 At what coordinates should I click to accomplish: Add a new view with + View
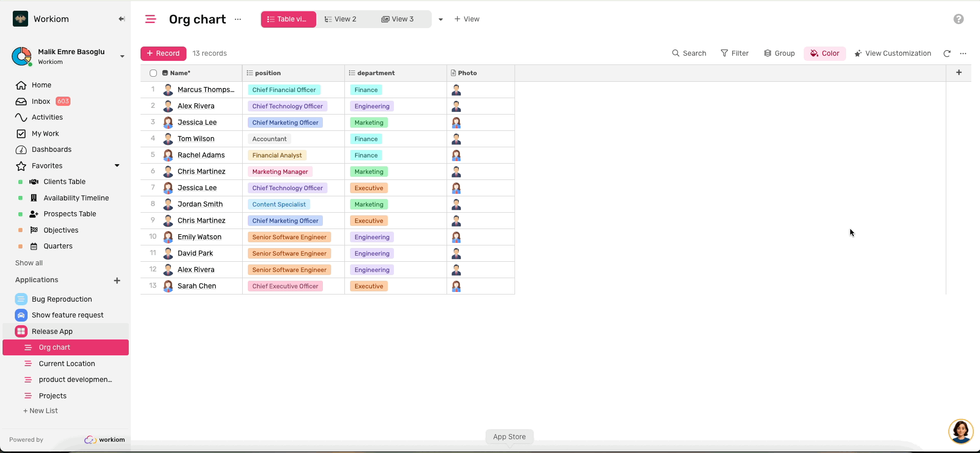click(467, 19)
